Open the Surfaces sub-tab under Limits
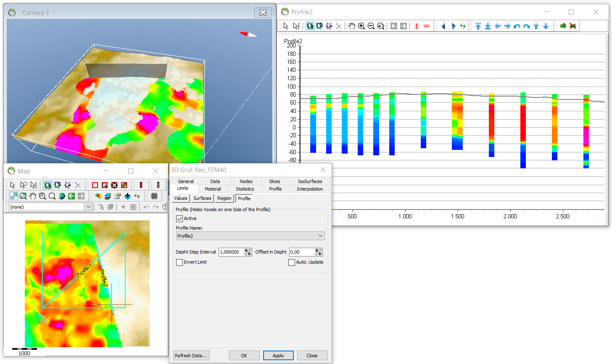 click(x=202, y=198)
